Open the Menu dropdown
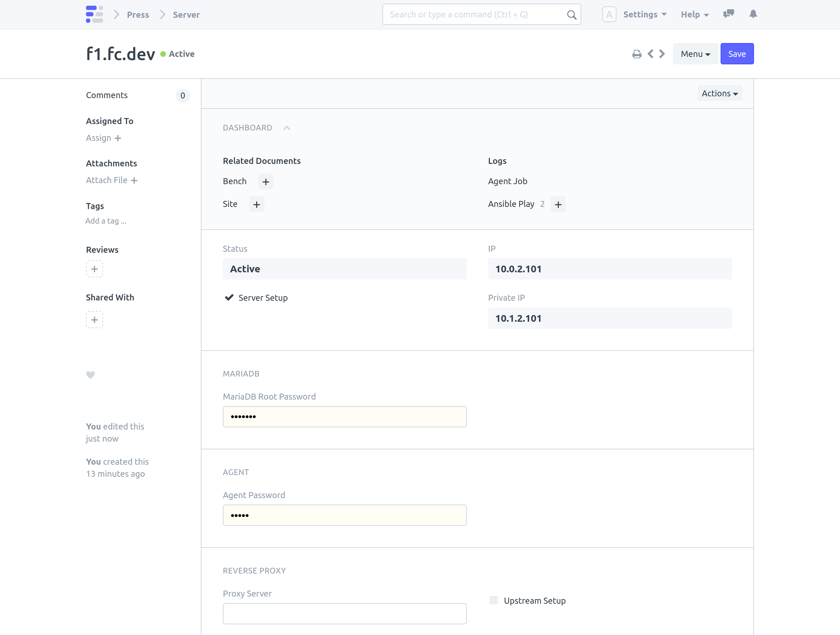 tap(695, 54)
